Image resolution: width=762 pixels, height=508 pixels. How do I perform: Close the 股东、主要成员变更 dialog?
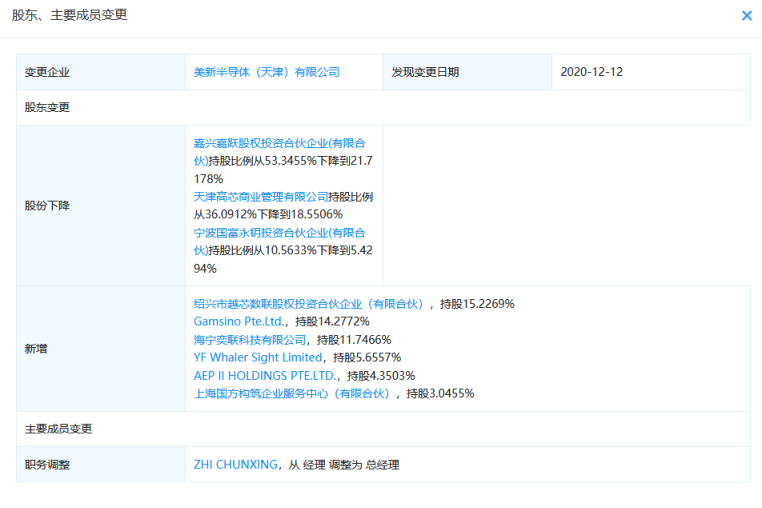coord(746,16)
